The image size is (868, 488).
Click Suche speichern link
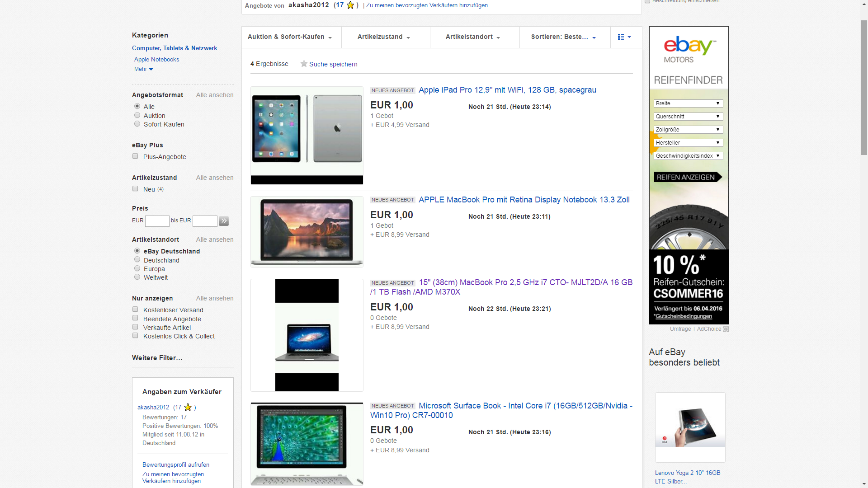tap(333, 64)
